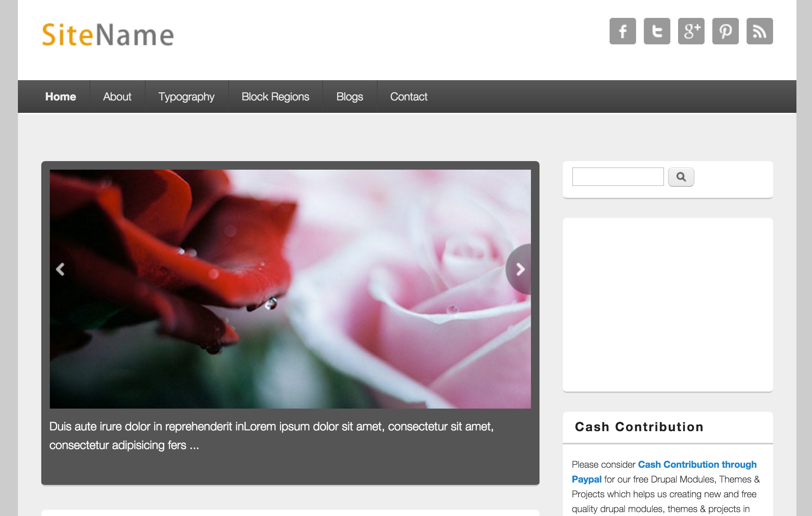Open the Google Plus social icon
Screen dimensions: 812x516
[x=691, y=31]
